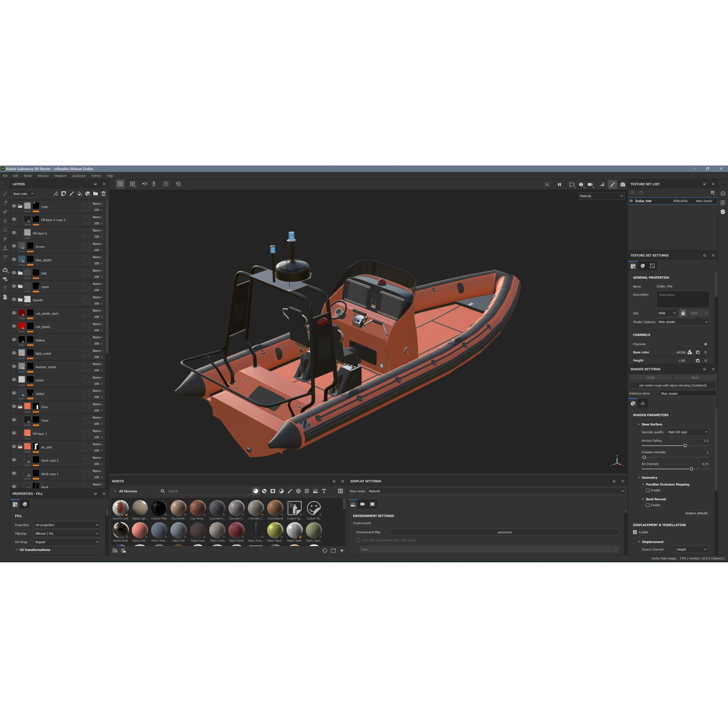The image size is (728, 728).
Task: Hide the Logo layer
Action: tap(14, 206)
